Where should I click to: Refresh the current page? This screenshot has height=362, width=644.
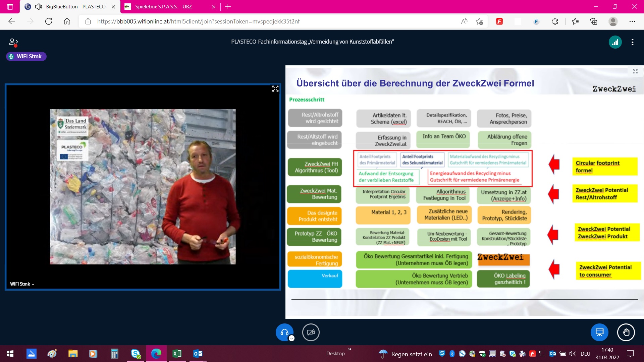click(x=49, y=21)
